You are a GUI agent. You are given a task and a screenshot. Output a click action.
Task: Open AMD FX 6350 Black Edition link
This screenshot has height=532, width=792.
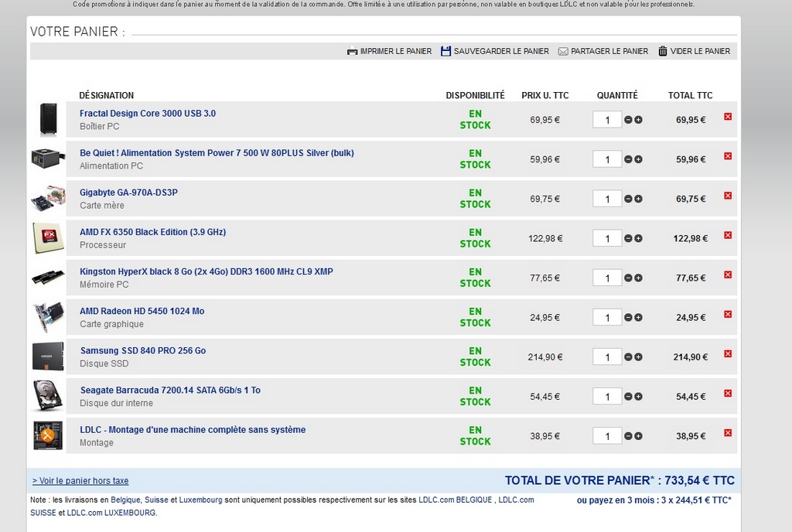click(x=152, y=232)
